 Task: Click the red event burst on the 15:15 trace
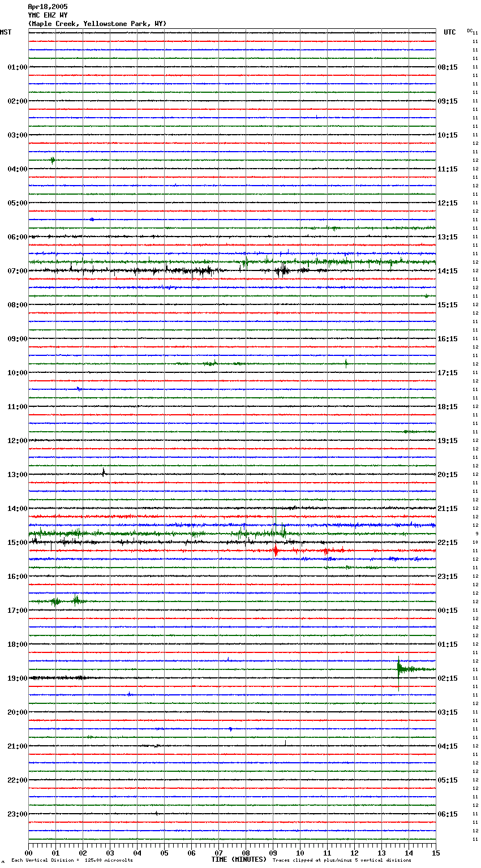click(x=276, y=550)
